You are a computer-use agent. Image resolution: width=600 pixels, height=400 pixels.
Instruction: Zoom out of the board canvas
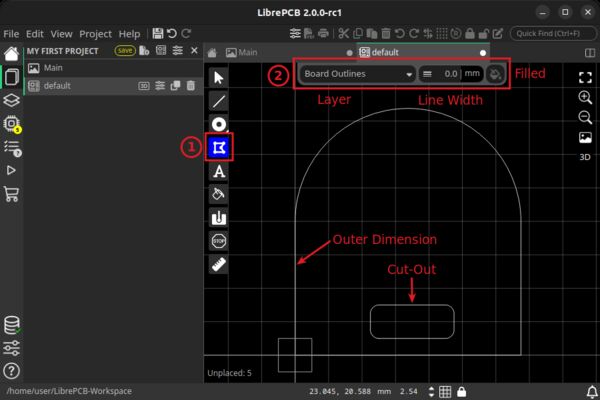tap(585, 117)
